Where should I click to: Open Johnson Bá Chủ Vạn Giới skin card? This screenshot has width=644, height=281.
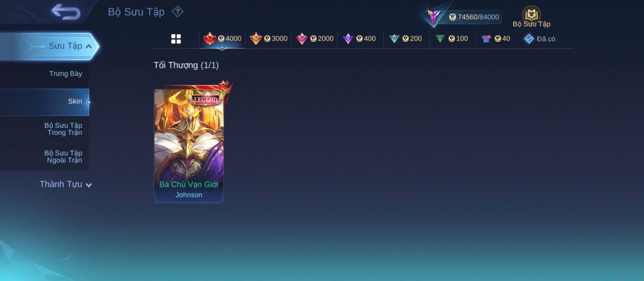point(189,146)
